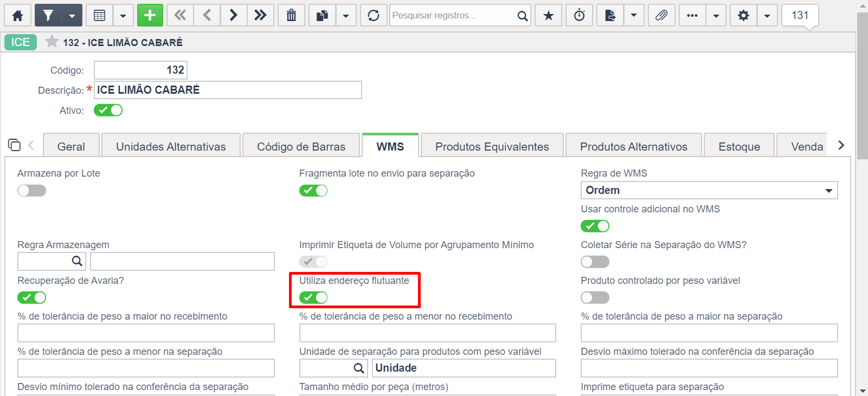Screen dimensions: 868x396
Task: Enable the Armazena por Lote switch
Action: [x=31, y=191]
